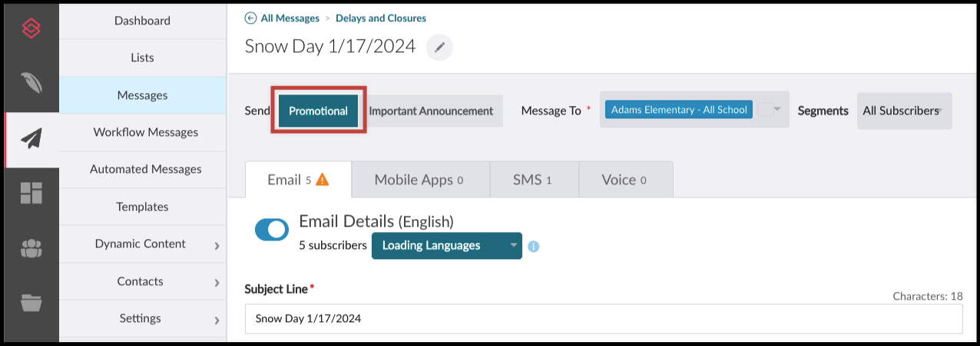Open the All Subscribers segments dropdown
Screen dimensions: 980x346
(904, 111)
